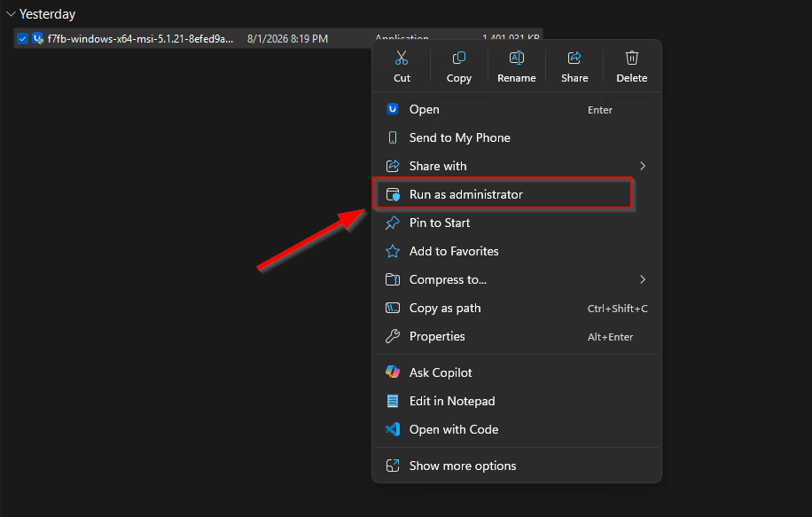Choose Ask Copilot
Viewport: 812px width, 517px height.
(x=516, y=372)
